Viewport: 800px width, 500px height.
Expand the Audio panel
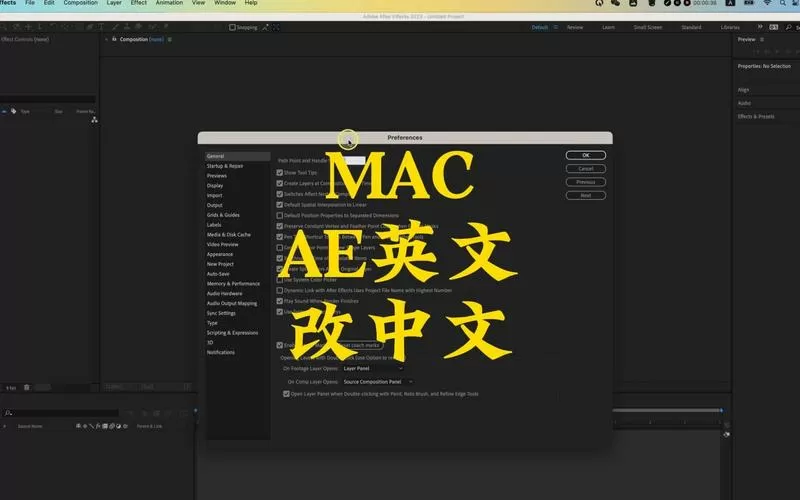click(744, 103)
